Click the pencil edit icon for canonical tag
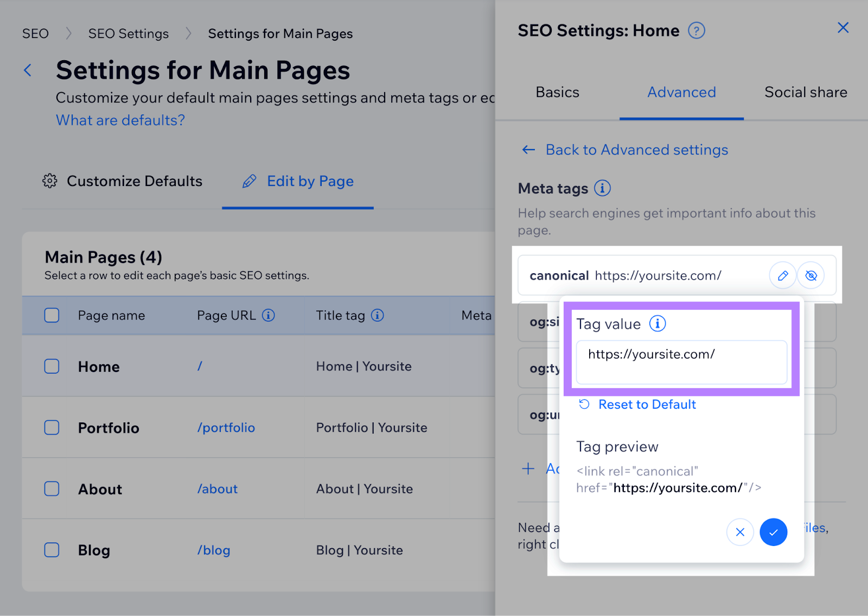 click(782, 275)
